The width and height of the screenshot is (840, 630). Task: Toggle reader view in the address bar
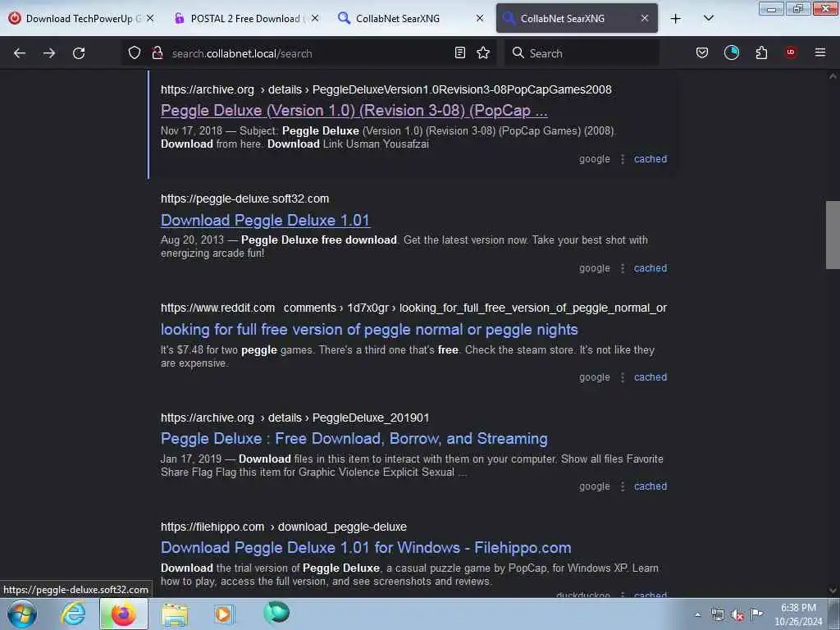click(459, 52)
